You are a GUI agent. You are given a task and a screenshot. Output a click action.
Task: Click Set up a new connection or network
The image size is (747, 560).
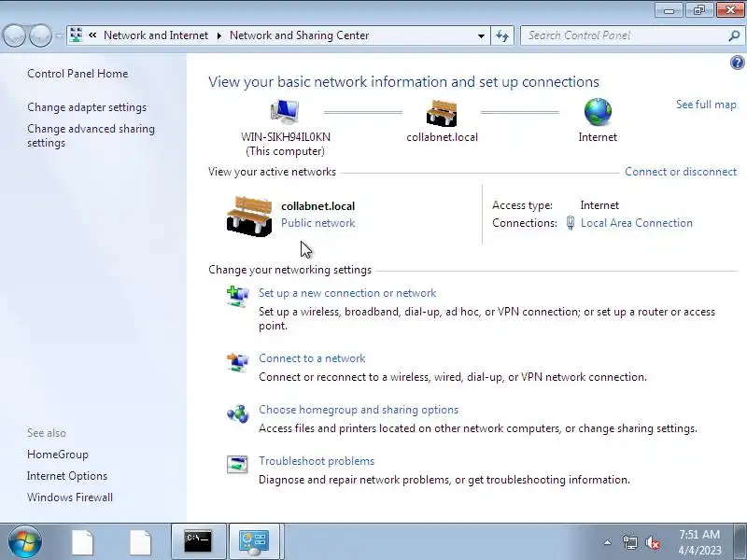tap(347, 293)
